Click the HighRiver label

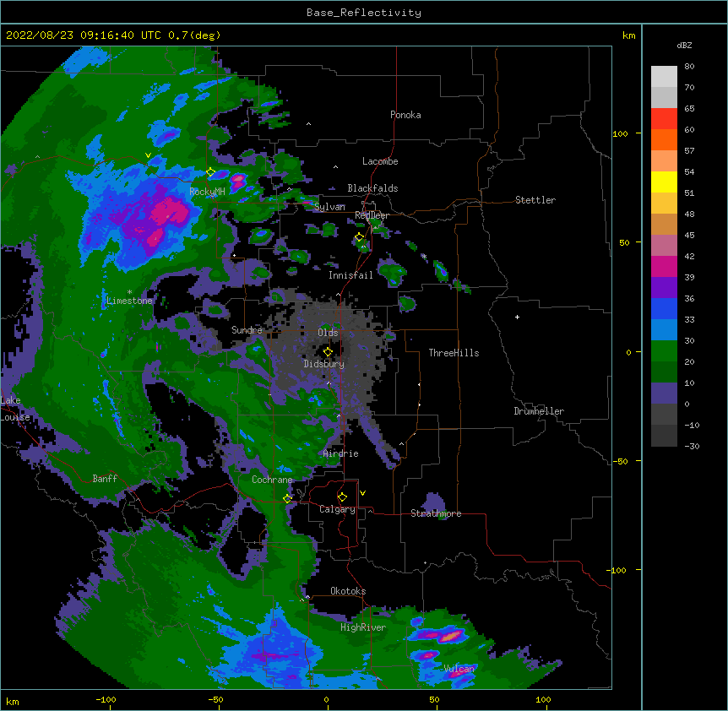[363, 627]
